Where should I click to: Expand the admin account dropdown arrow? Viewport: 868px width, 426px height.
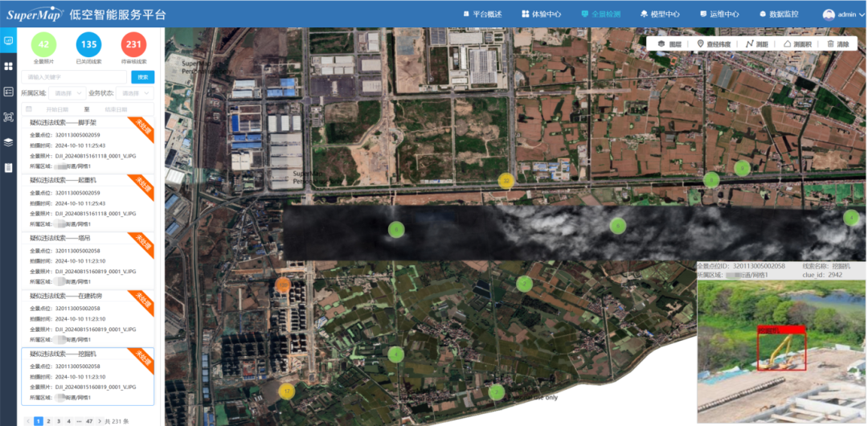(x=862, y=15)
